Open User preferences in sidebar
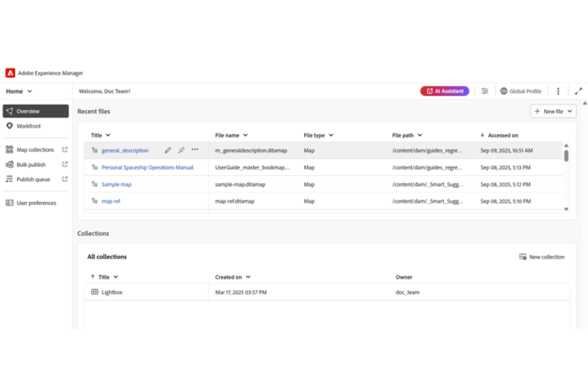The image size is (588, 392). [36, 203]
